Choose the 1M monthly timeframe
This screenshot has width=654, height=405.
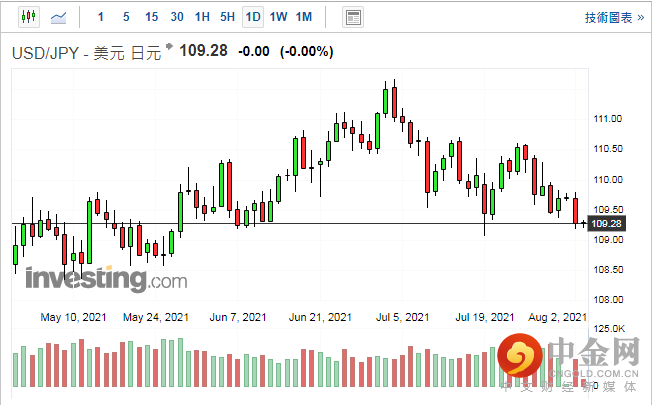click(304, 17)
